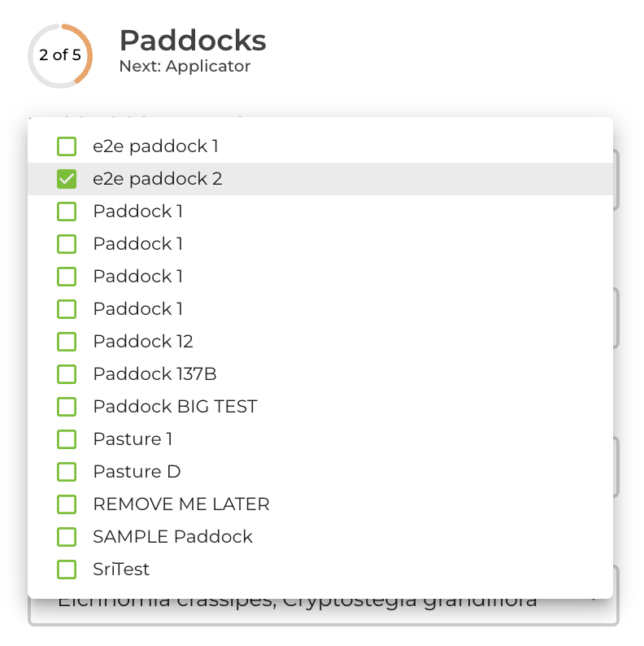Click the "2 of 5" step progress circle

tap(60, 56)
